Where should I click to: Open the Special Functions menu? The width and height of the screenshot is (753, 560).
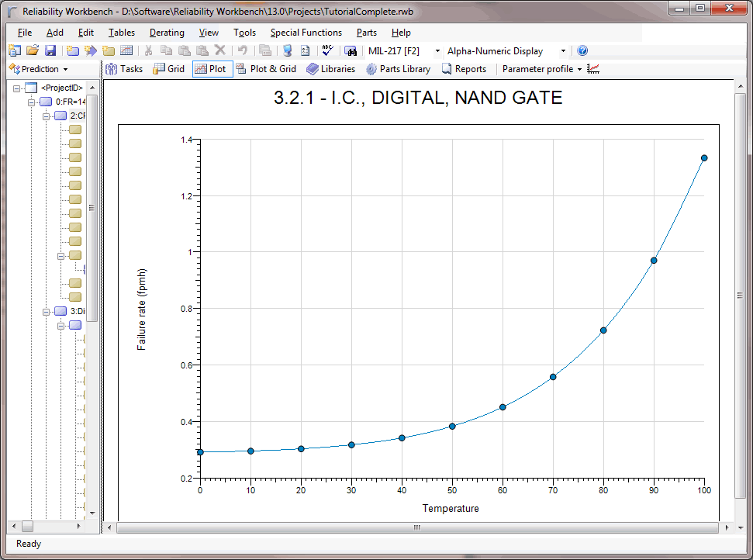click(306, 33)
